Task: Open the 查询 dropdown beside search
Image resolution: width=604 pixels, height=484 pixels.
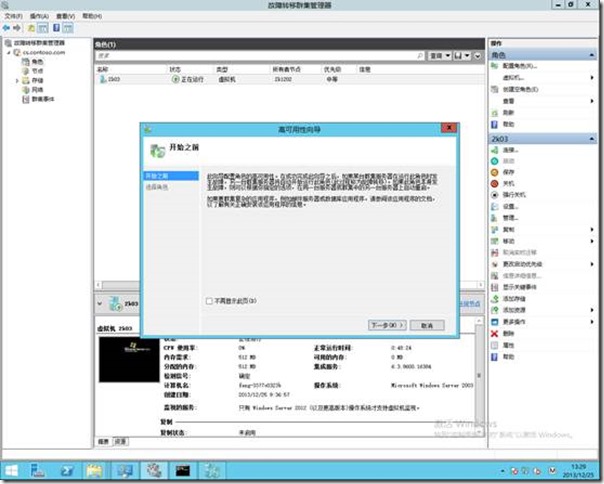Action: coord(440,56)
